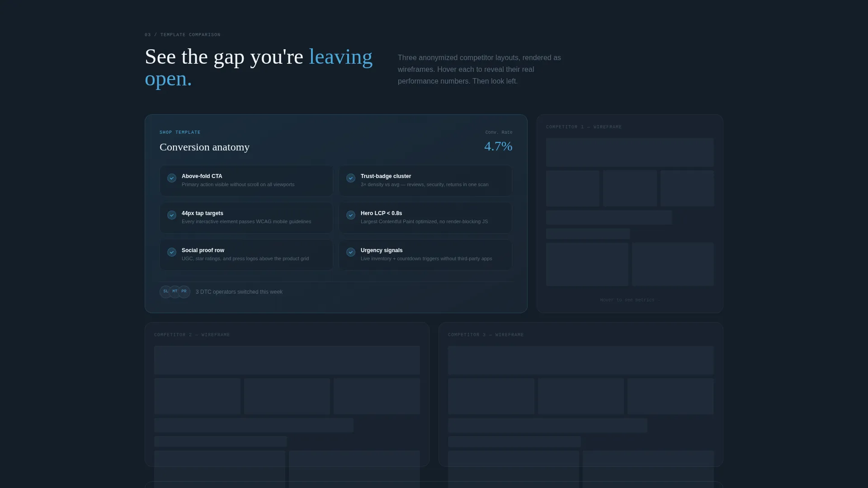Click the checkmark icon beside Trust-badge cluster
The image size is (868, 488).
click(x=351, y=178)
